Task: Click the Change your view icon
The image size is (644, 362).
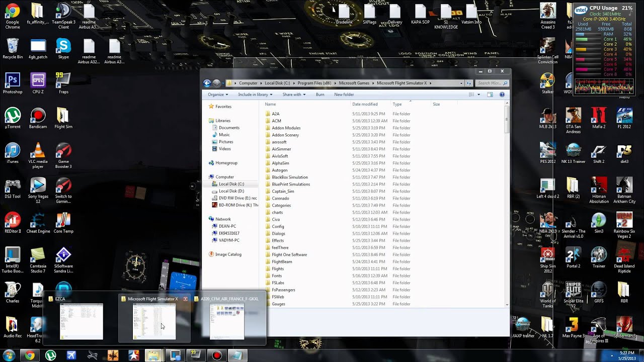Action: tap(471, 95)
